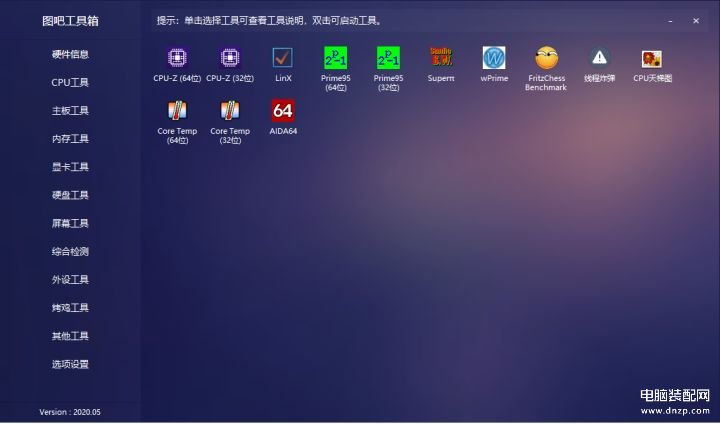Open the 其他工具 category

(x=70, y=336)
